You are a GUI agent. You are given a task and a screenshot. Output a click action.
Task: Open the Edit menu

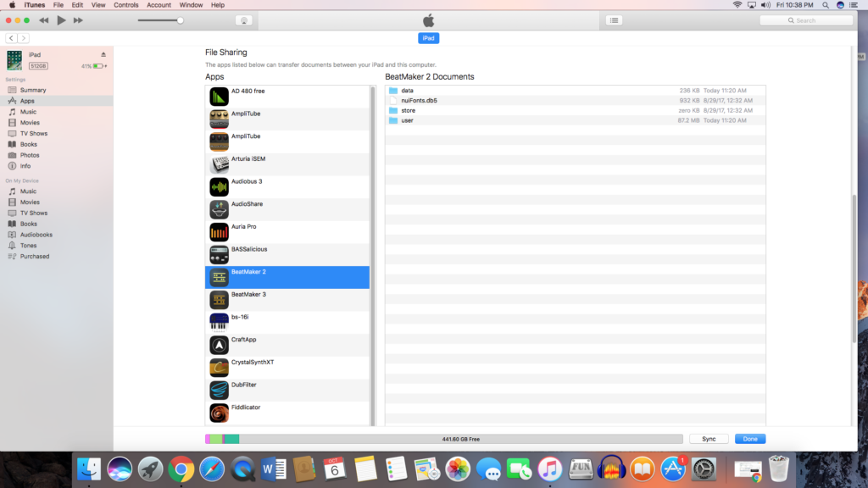(x=77, y=5)
